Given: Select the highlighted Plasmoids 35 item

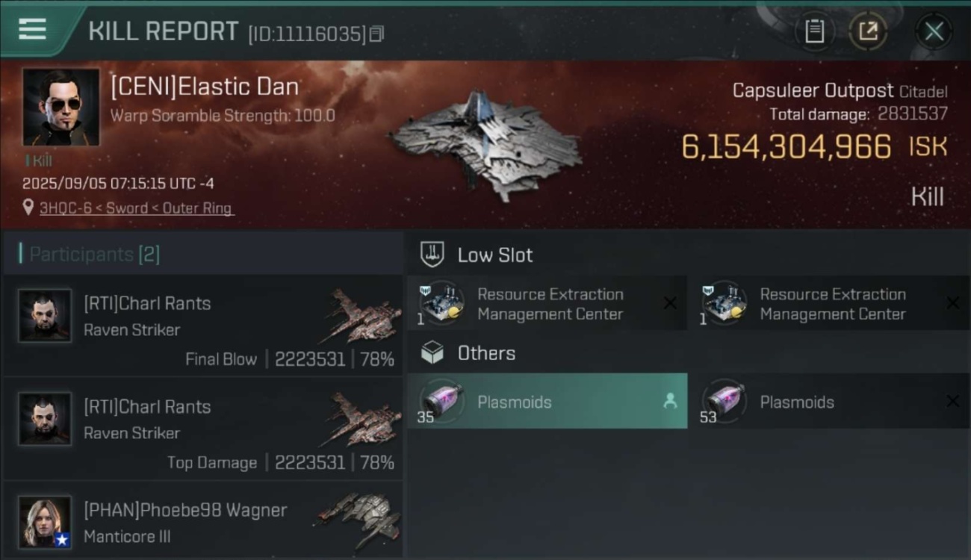Looking at the screenshot, I should point(547,402).
